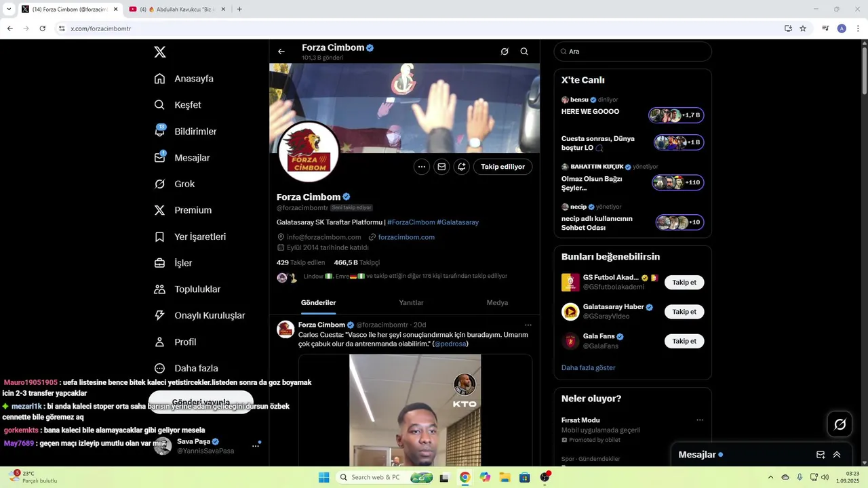Screen dimensions: 868x488
Task: Open Copilot from taskbar
Action: 485,477
